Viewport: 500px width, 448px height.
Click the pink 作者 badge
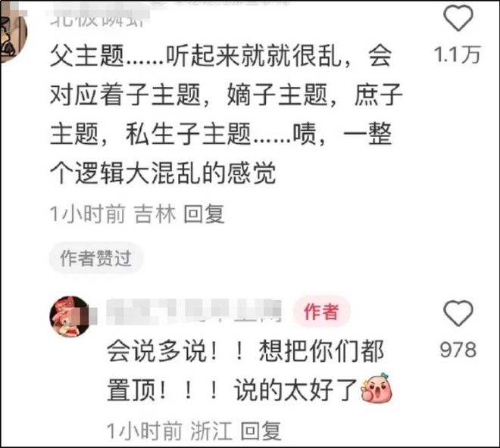(x=321, y=311)
